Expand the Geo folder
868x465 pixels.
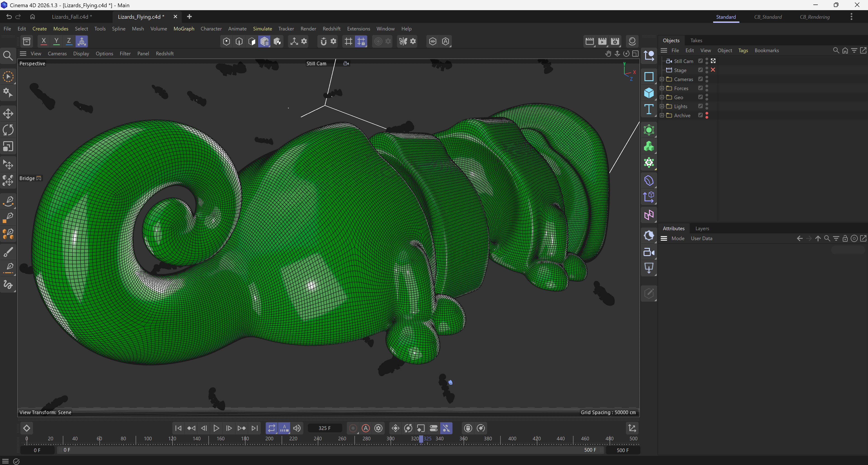click(x=662, y=97)
